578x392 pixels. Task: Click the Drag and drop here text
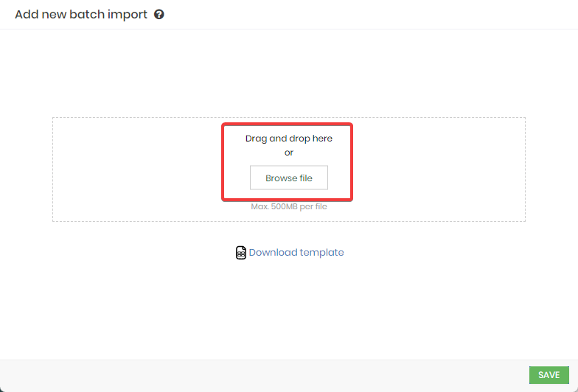click(289, 139)
